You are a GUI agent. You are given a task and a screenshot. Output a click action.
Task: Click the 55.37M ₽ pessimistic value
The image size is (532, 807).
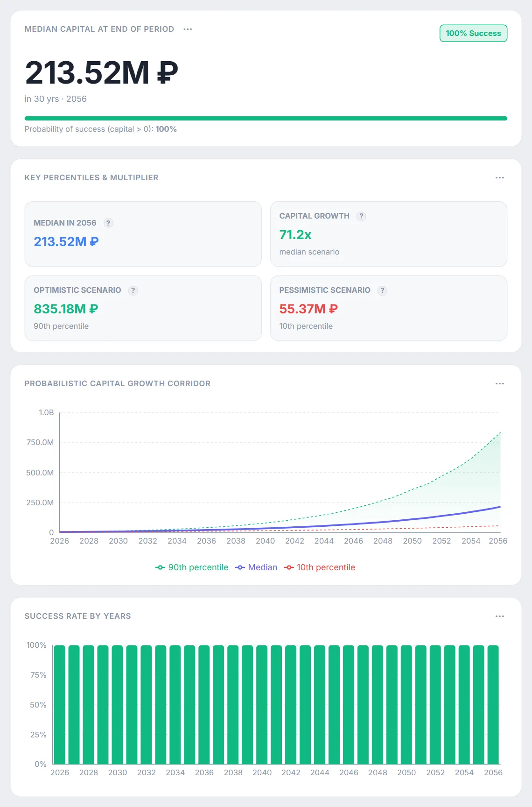pyautogui.click(x=308, y=309)
